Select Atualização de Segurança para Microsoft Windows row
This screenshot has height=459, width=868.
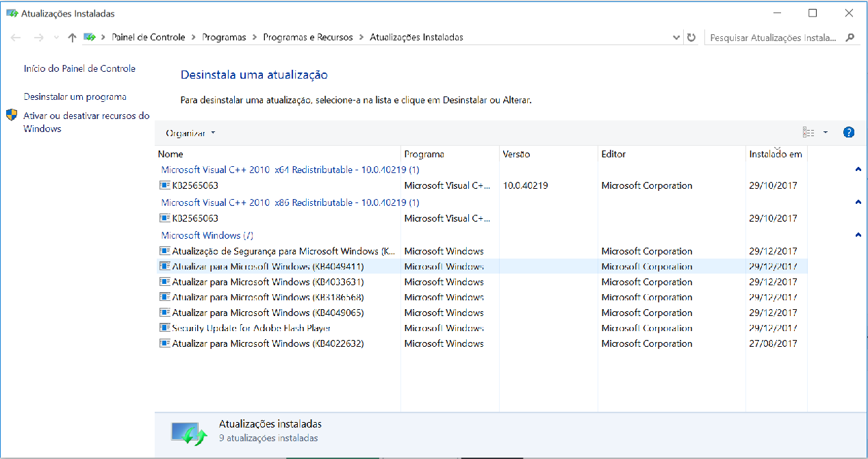click(482, 251)
